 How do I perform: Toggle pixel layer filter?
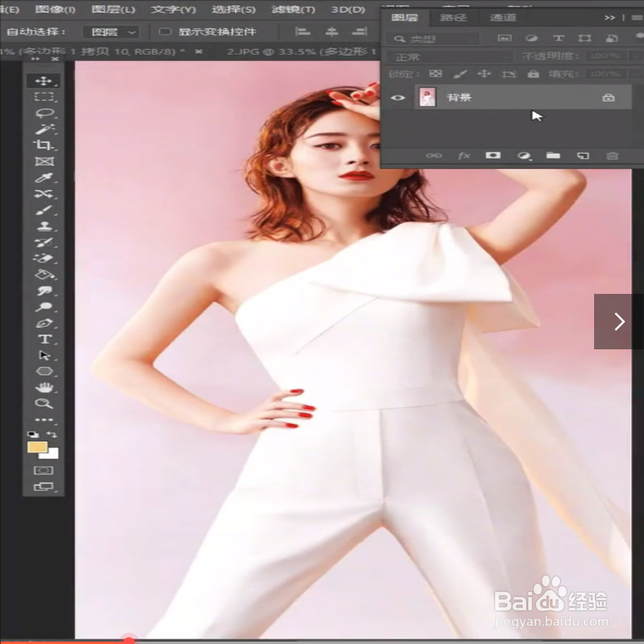point(505,38)
